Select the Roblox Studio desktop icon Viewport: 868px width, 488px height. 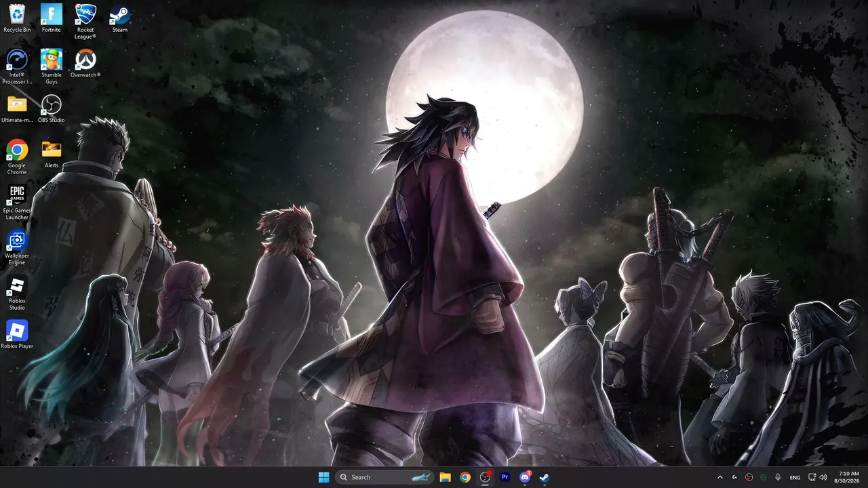[17, 293]
